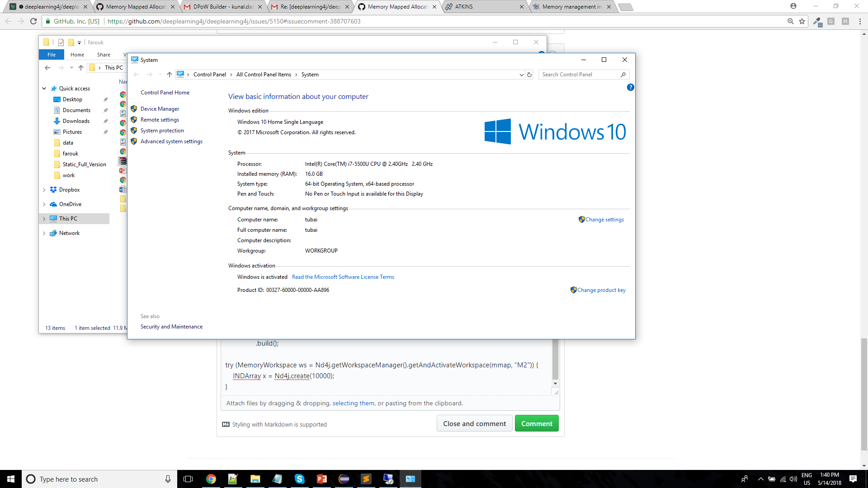Open PowerPoint from the taskbar
This screenshot has width=868, height=488.
coord(322,479)
